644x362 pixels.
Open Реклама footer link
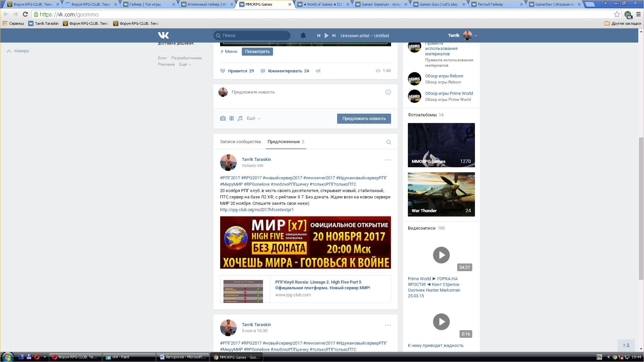click(166, 64)
